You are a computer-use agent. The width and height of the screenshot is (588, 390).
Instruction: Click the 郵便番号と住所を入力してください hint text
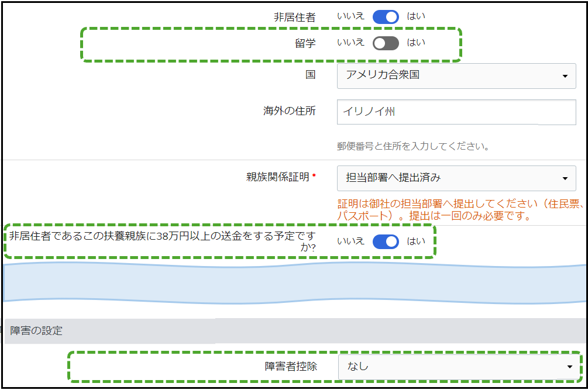(413, 146)
